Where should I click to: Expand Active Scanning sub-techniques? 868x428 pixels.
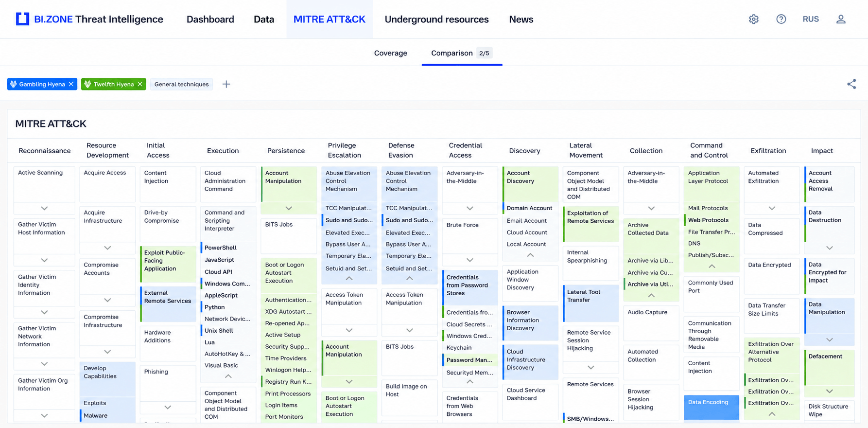click(x=44, y=208)
